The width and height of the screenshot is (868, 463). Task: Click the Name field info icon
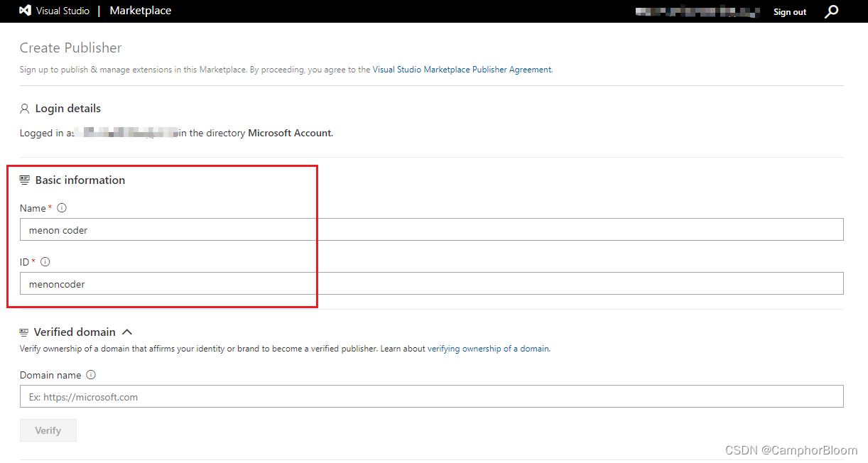coord(61,208)
